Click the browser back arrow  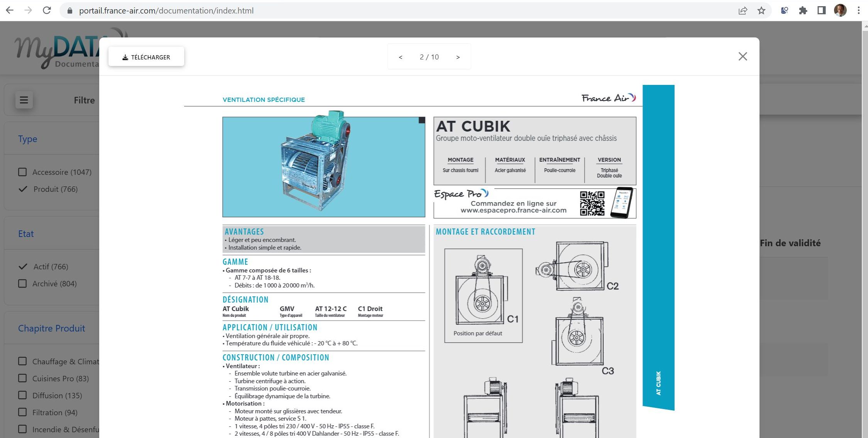10,10
